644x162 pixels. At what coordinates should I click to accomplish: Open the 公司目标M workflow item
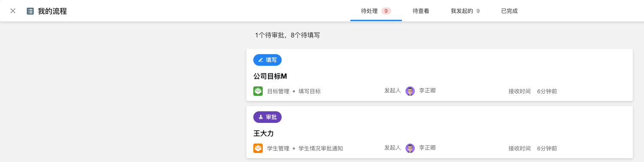point(440,75)
